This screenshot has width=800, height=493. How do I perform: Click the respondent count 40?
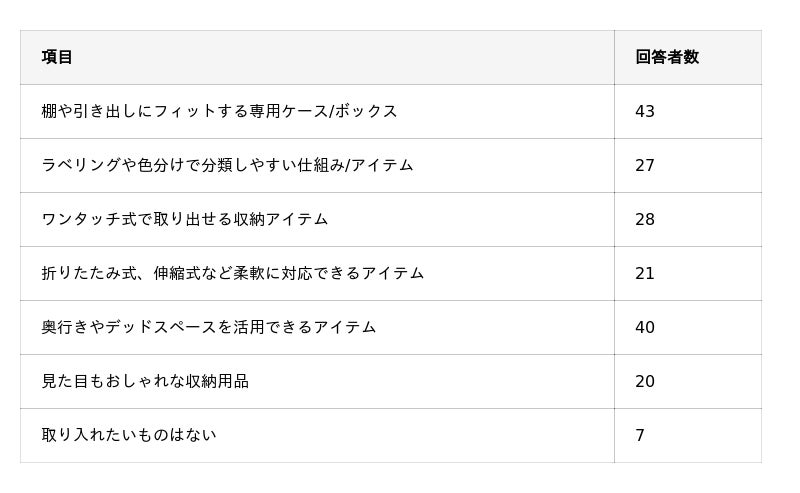pyautogui.click(x=645, y=327)
